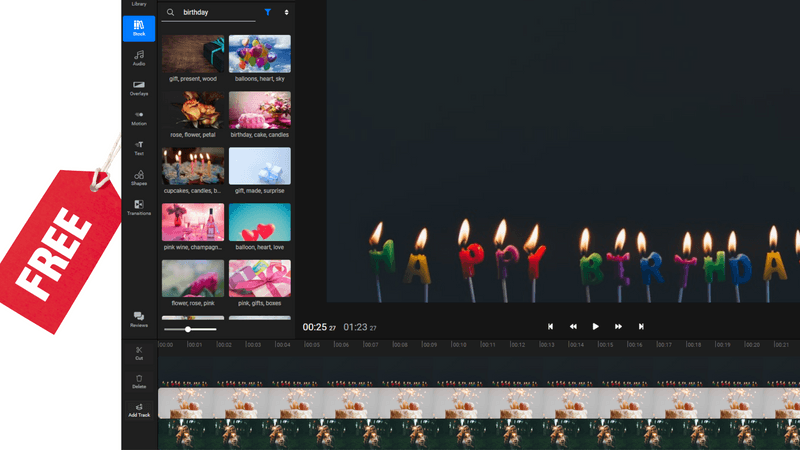The height and width of the screenshot is (450, 800).
Task: Open the Stock media panel
Action: click(139, 27)
